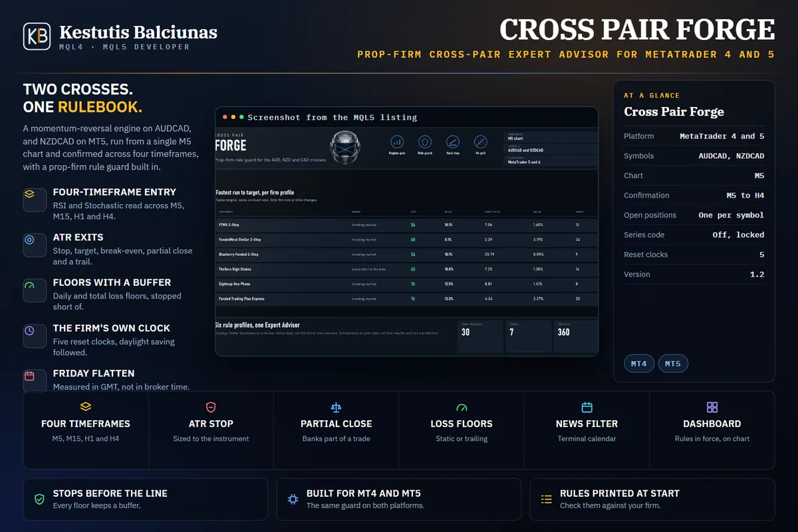
Task: Click the Symbols value AUDCAD, NZDCAD
Action: [731, 156]
